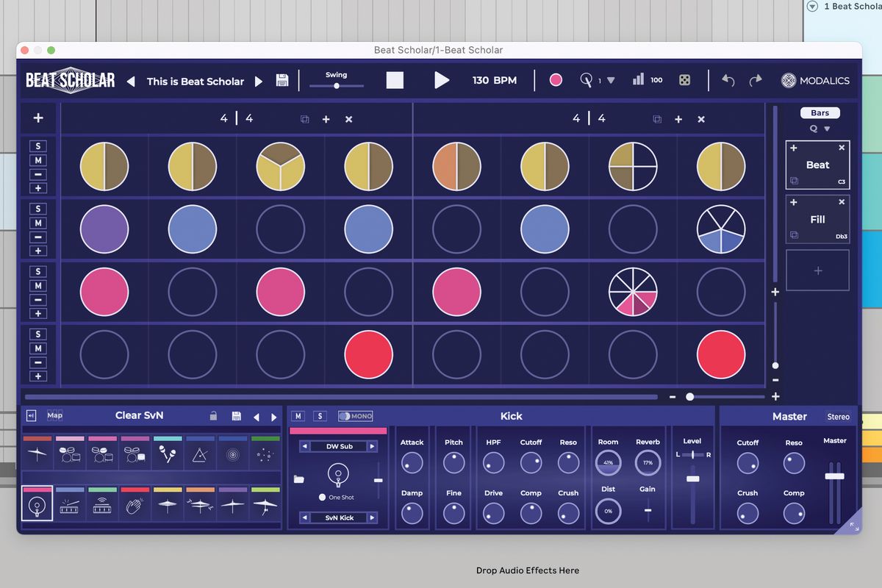This screenshot has height=588, width=882.
Task: Enable One Shot playback mode
Action: [x=323, y=498]
